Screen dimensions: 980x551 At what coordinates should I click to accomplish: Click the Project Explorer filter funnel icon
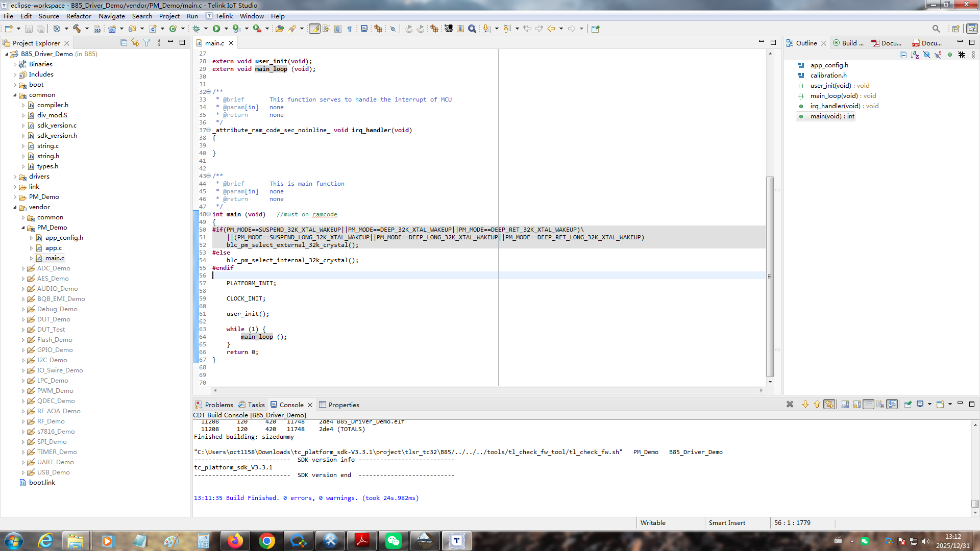click(x=147, y=43)
